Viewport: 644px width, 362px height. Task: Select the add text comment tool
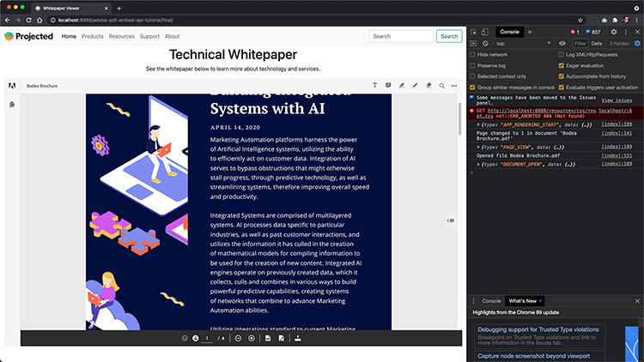coord(375,86)
